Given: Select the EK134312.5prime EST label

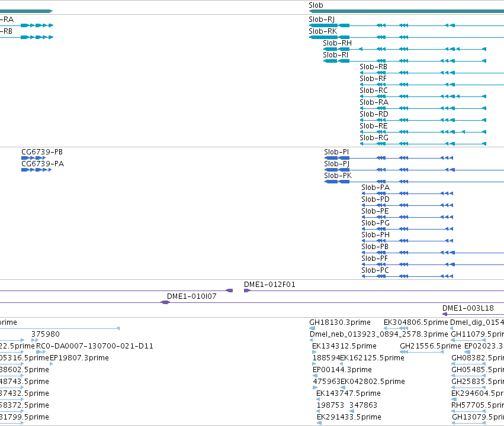Looking at the screenshot, I should [344, 346].
